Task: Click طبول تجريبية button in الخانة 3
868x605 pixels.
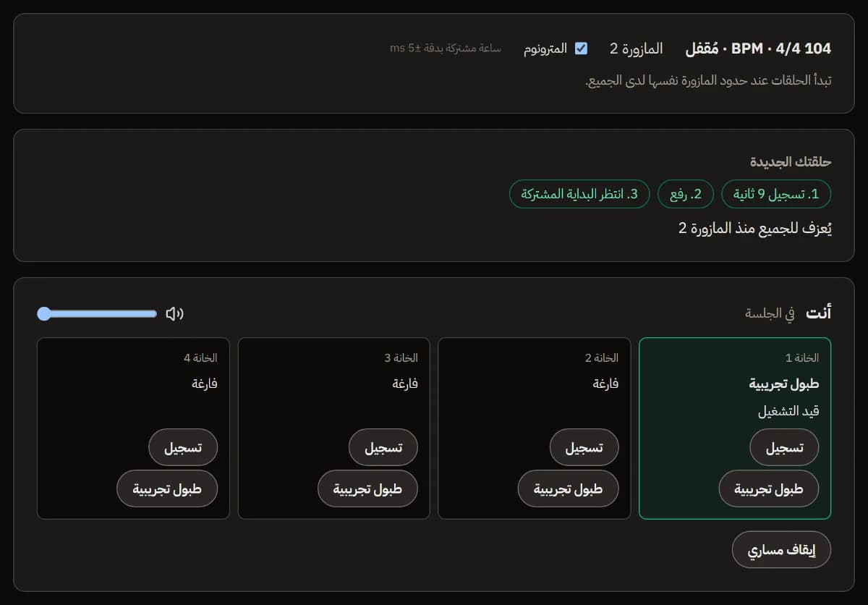Action: pos(367,489)
